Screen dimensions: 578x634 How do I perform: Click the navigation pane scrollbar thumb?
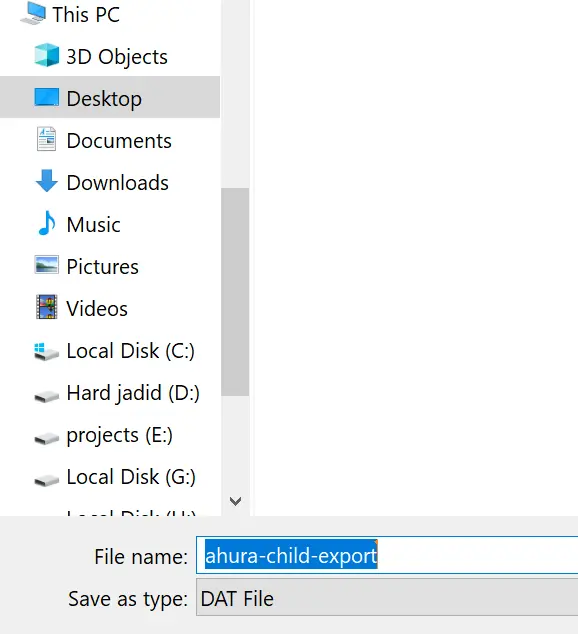point(235,292)
